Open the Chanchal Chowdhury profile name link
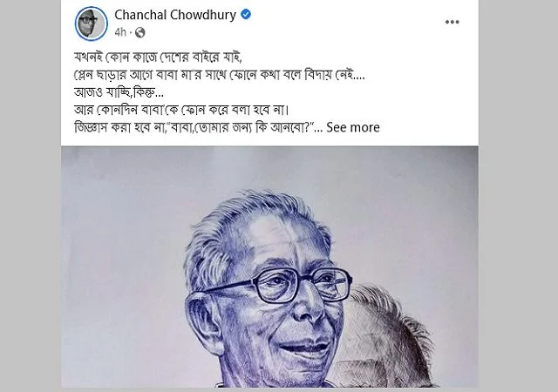Viewport: 558px width, 392px height. [x=175, y=15]
